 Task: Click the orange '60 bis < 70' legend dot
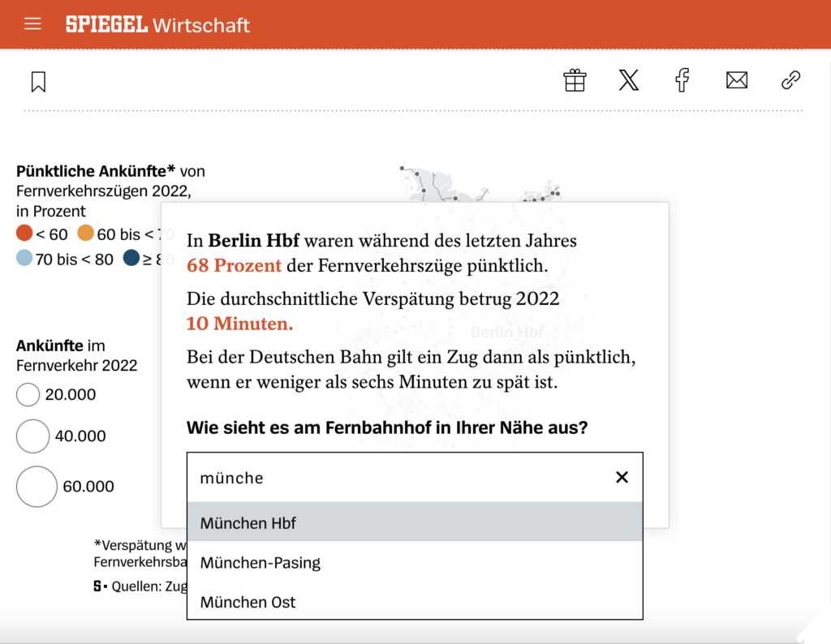point(85,233)
